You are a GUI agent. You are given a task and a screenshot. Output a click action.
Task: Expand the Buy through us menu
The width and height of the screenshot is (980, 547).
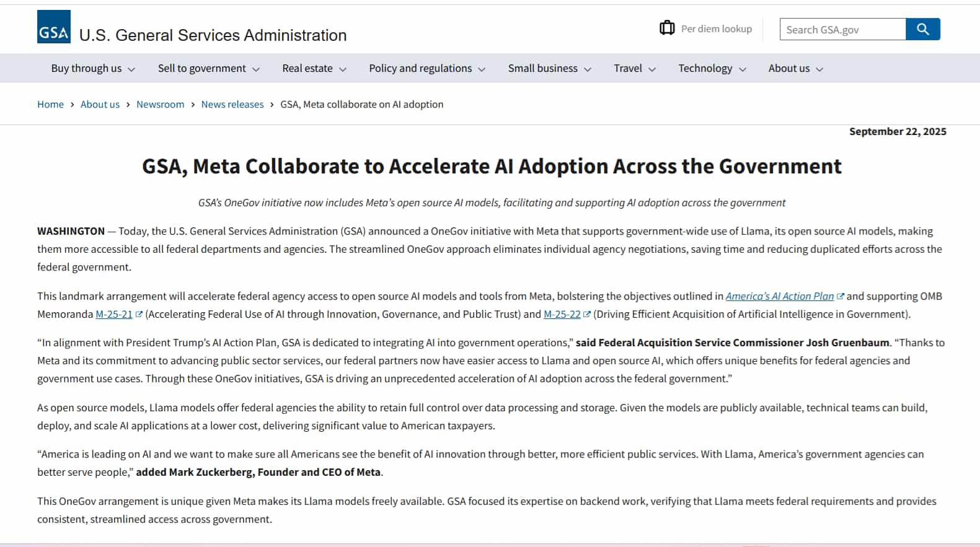(92, 69)
